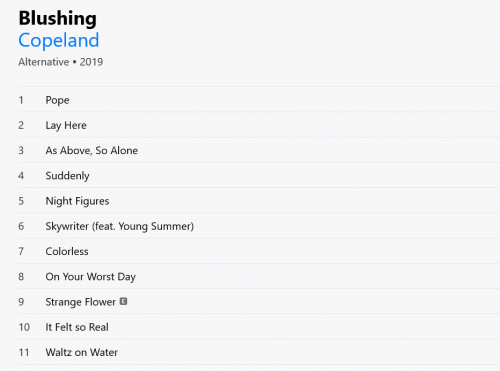Select Skywriter (feat. Young Summer)
The image size is (500, 371).
click(120, 226)
